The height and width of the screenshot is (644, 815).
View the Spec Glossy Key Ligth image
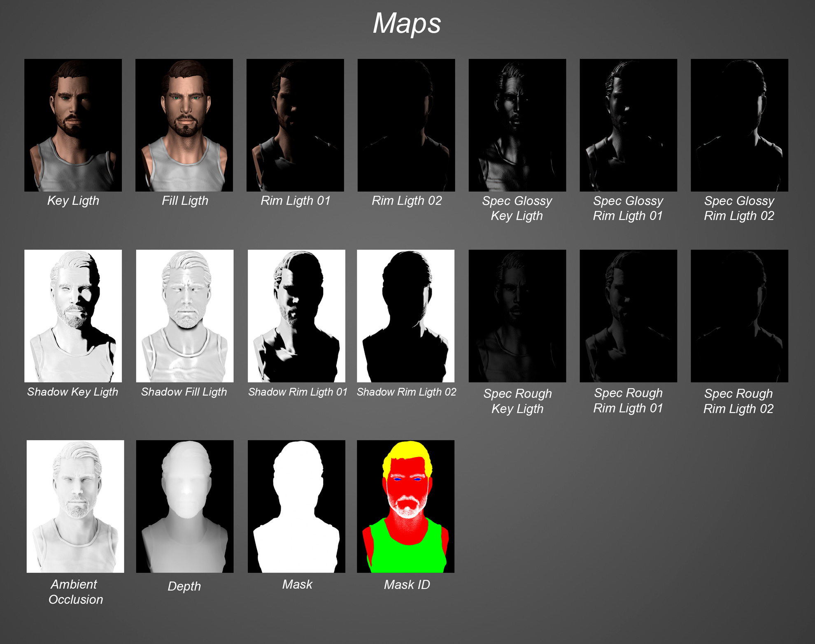[x=517, y=125]
